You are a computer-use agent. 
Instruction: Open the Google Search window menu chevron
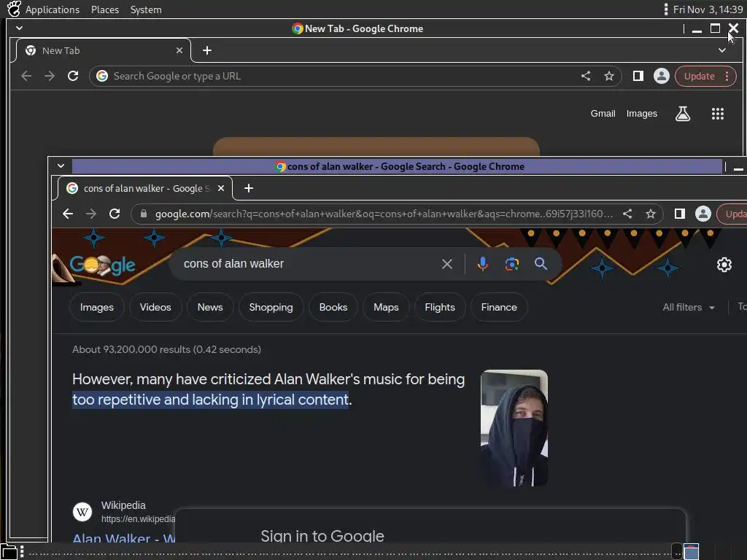click(61, 166)
